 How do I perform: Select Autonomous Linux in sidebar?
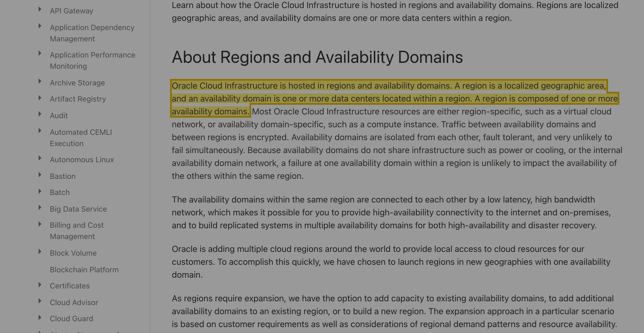pos(82,160)
